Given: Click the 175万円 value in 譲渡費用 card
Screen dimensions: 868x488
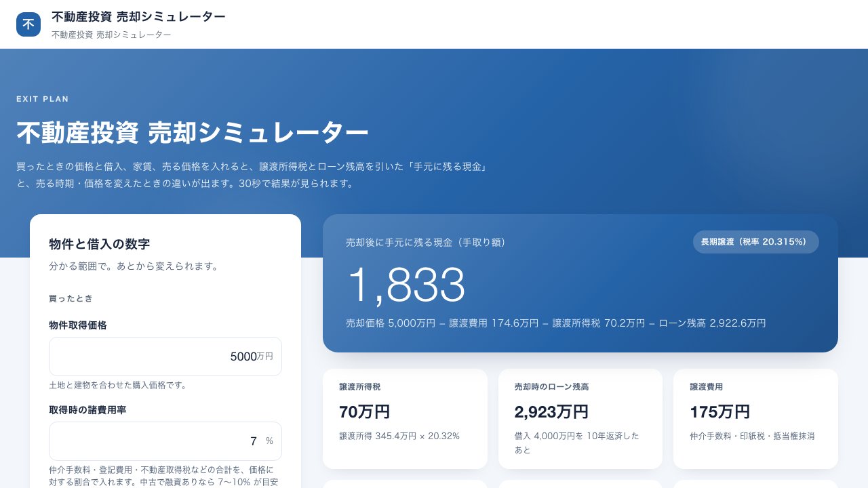Looking at the screenshot, I should pos(719,412).
